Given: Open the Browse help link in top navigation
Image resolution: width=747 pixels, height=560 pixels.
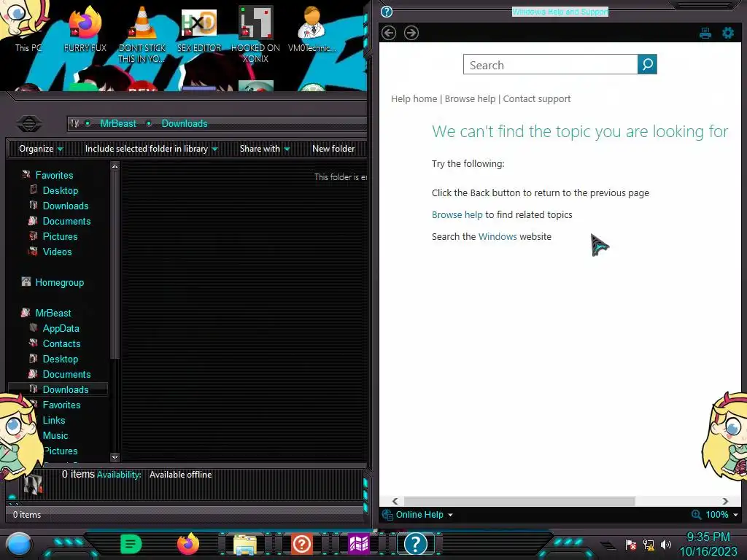Looking at the screenshot, I should [x=470, y=98].
